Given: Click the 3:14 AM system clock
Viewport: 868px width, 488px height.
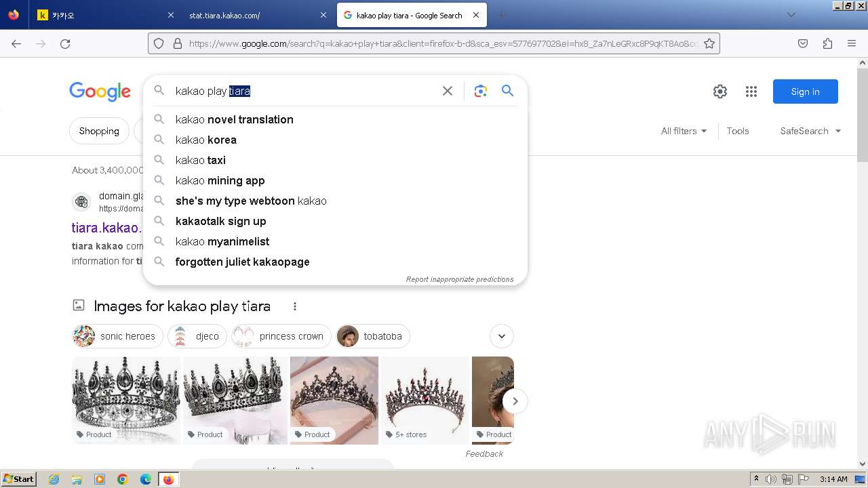Looking at the screenshot, I should [x=833, y=479].
